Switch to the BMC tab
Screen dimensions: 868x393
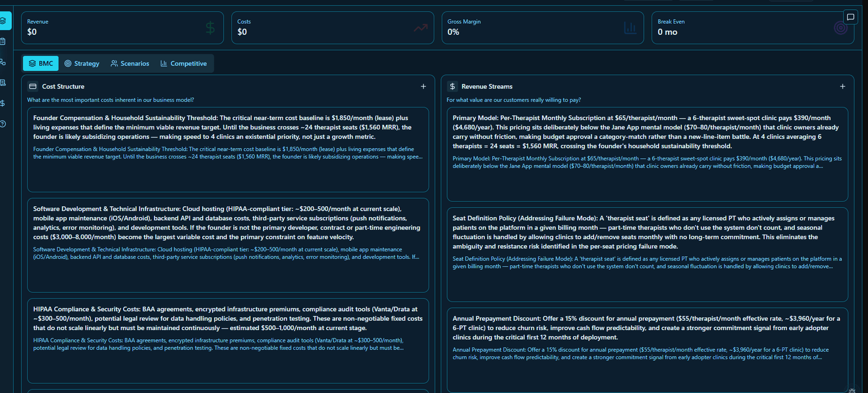pos(41,64)
